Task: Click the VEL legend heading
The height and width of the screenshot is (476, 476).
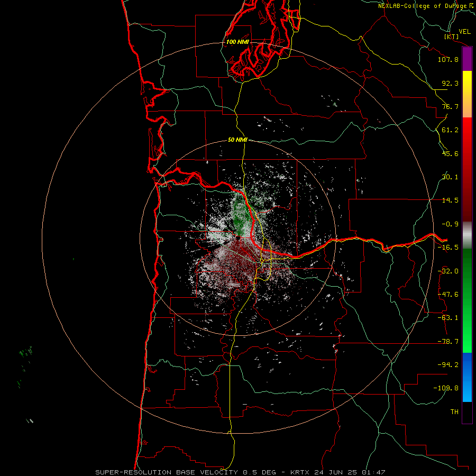Action: coord(464,32)
